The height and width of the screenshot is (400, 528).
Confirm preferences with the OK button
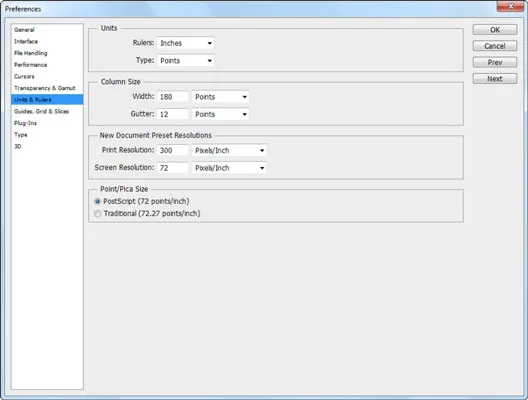coord(495,30)
